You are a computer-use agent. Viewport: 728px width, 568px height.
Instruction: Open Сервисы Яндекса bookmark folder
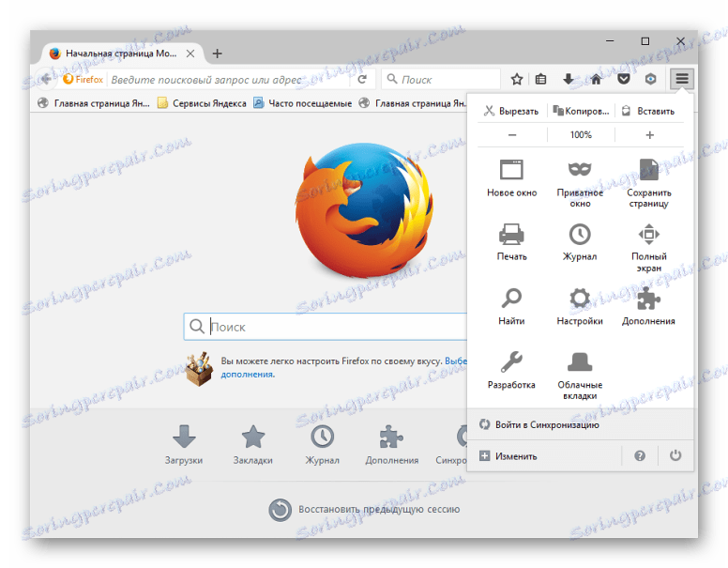(202, 103)
